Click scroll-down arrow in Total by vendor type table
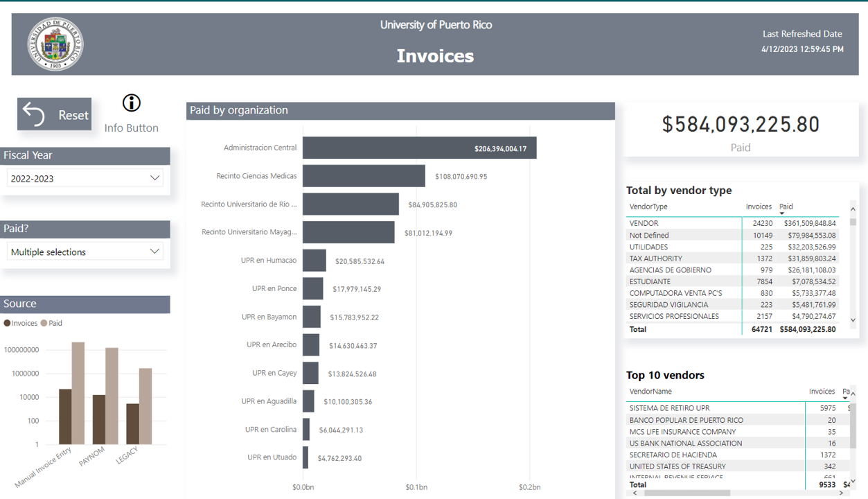 [x=853, y=320]
